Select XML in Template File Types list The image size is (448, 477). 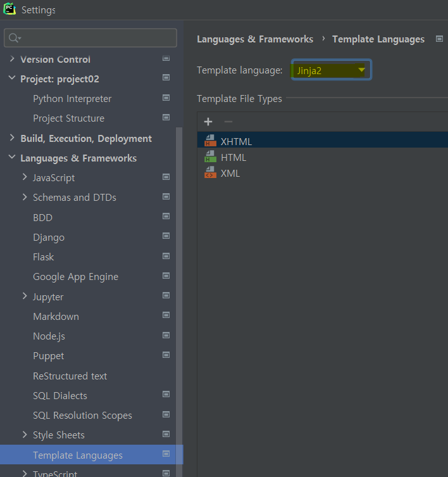tap(323, 172)
